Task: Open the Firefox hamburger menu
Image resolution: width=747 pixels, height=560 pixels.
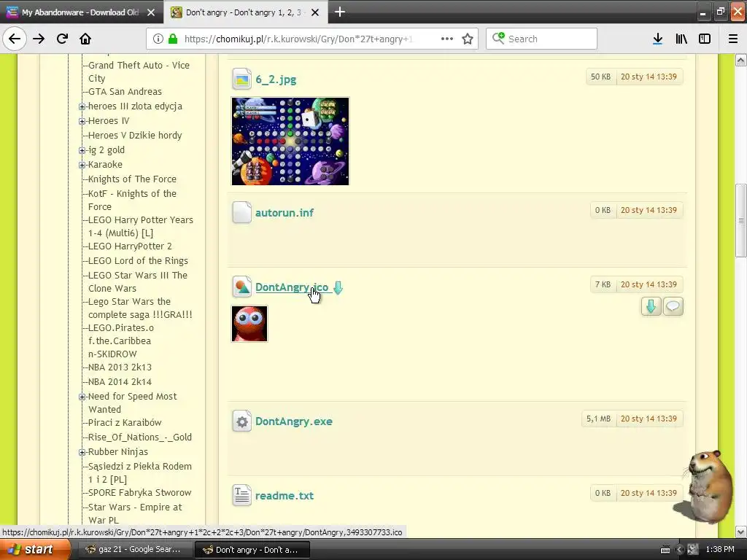Action: coord(733,39)
